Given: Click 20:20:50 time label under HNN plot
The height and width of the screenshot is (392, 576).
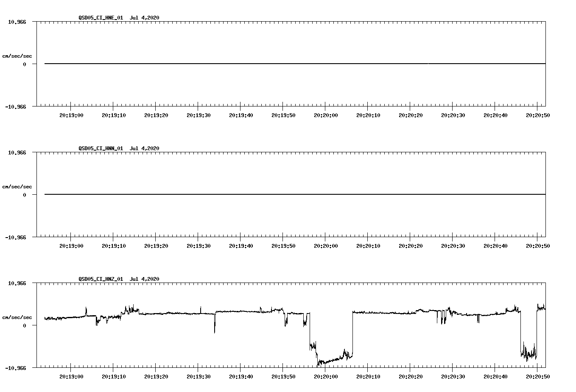Looking at the screenshot, I should [x=537, y=246].
